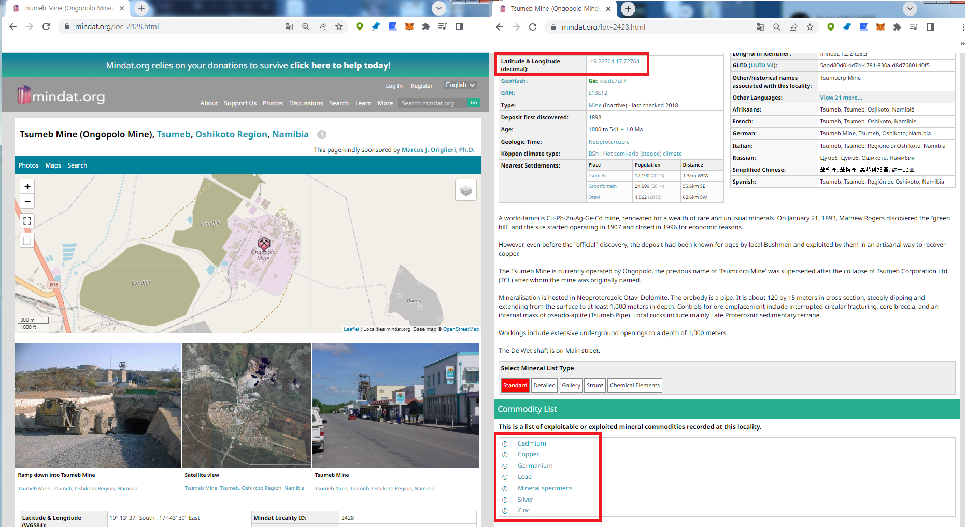Open new tab in right browser window
980x527 pixels.
pyautogui.click(x=628, y=8)
